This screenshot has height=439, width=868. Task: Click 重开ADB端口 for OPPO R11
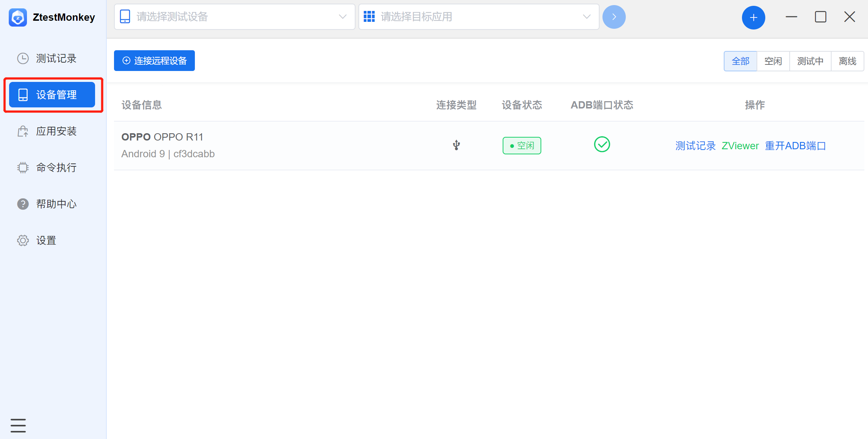[795, 146]
